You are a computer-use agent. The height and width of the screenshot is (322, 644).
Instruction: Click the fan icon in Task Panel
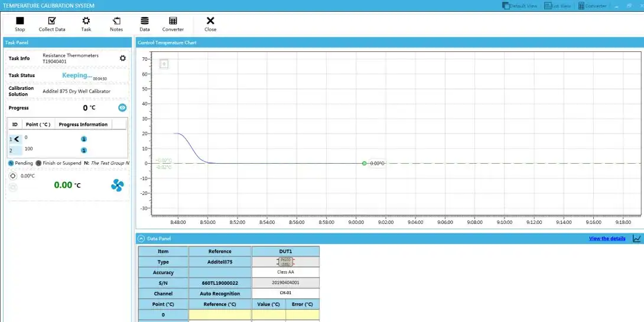tap(117, 186)
